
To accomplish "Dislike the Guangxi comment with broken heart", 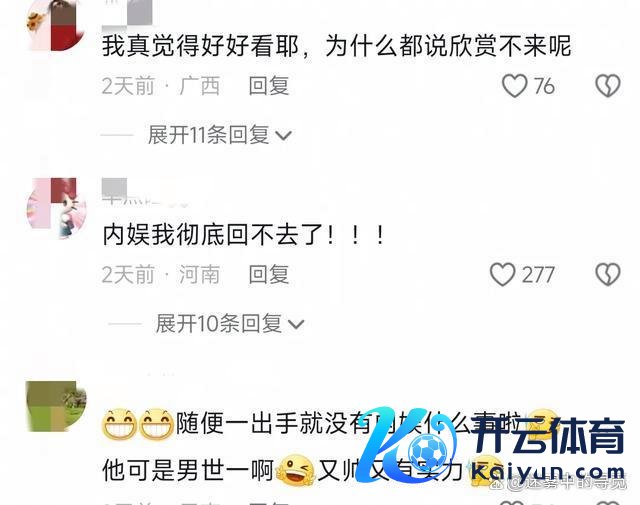I will [608, 86].
